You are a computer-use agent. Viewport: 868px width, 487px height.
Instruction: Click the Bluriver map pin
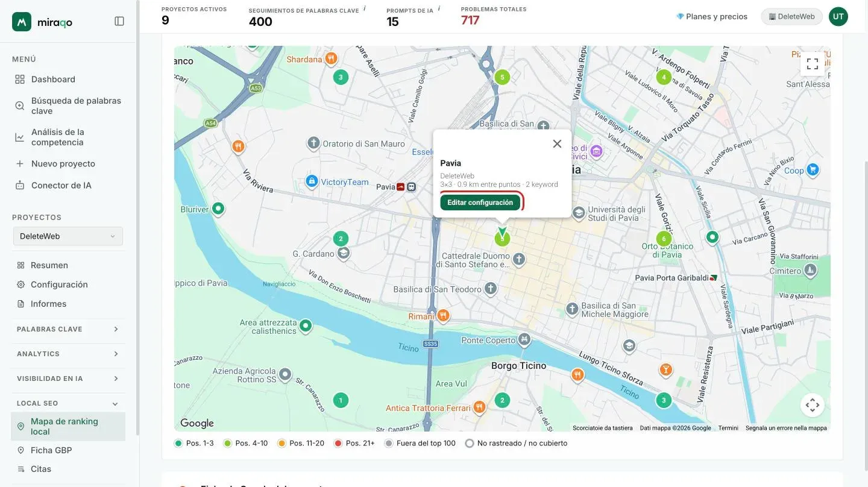point(218,209)
